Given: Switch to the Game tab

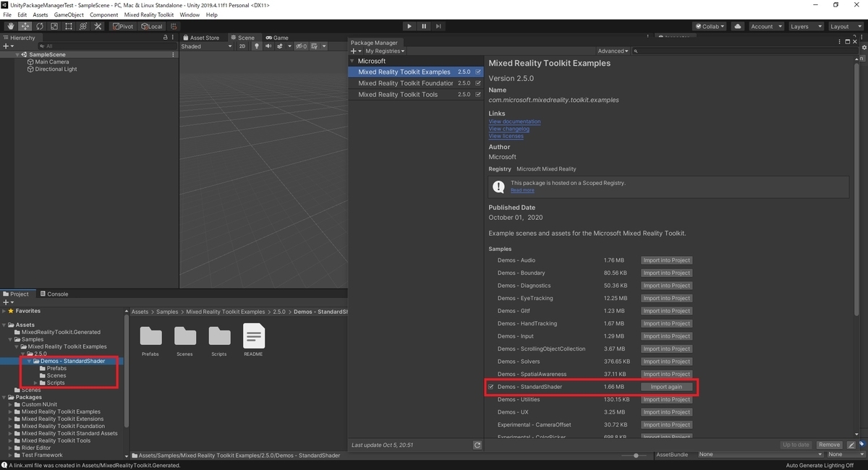Looking at the screenshot, I should 276,38.
